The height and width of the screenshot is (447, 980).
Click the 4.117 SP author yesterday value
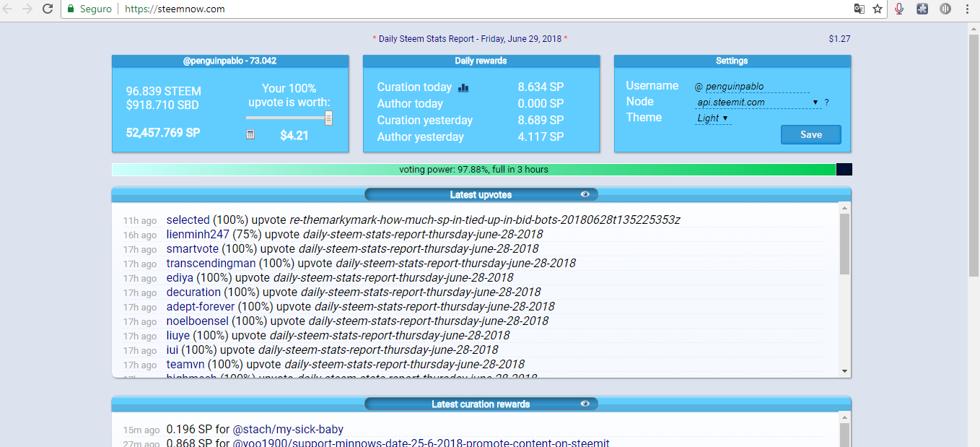pos(541,137)
